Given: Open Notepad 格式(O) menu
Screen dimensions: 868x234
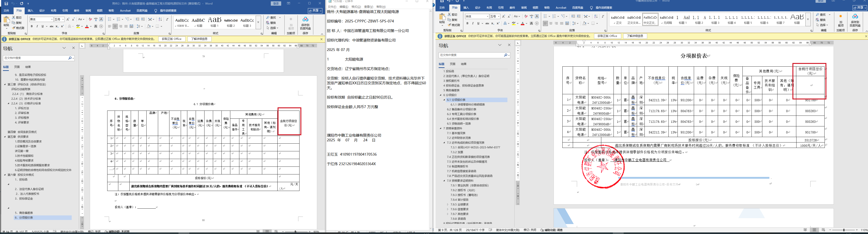Looking at the screenshot, I should point(356,7).
